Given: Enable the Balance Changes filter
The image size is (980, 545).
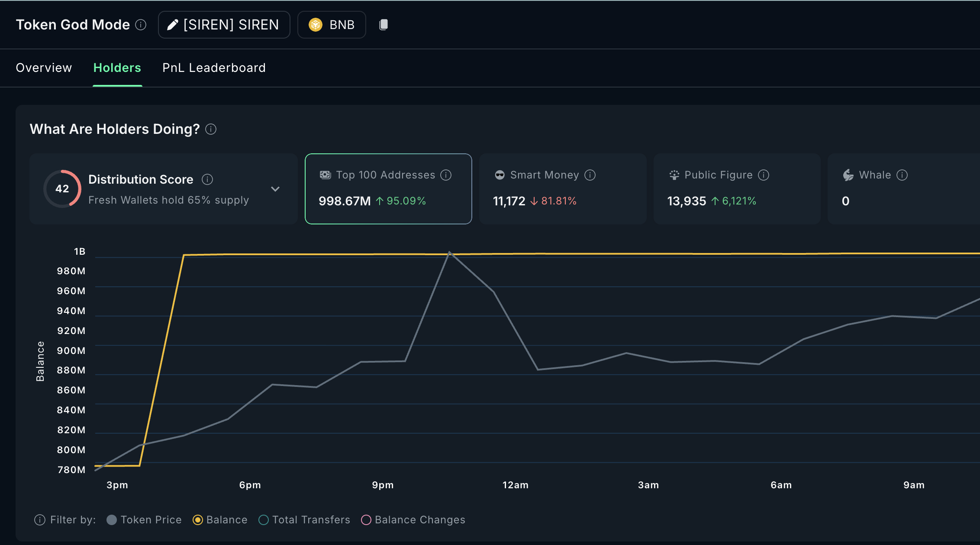Looking at the screenshot, I should click(x=366, y=520).
